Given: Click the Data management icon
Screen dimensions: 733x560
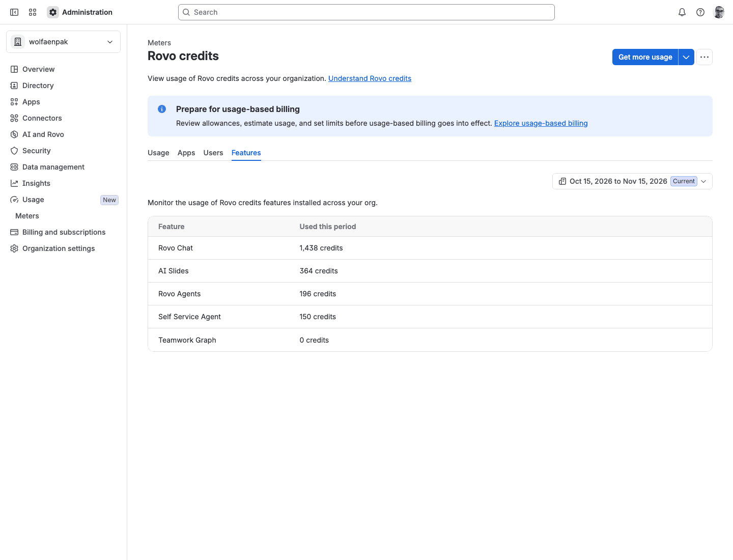Looking at the screenshot, I should click(x=14, y=167).
